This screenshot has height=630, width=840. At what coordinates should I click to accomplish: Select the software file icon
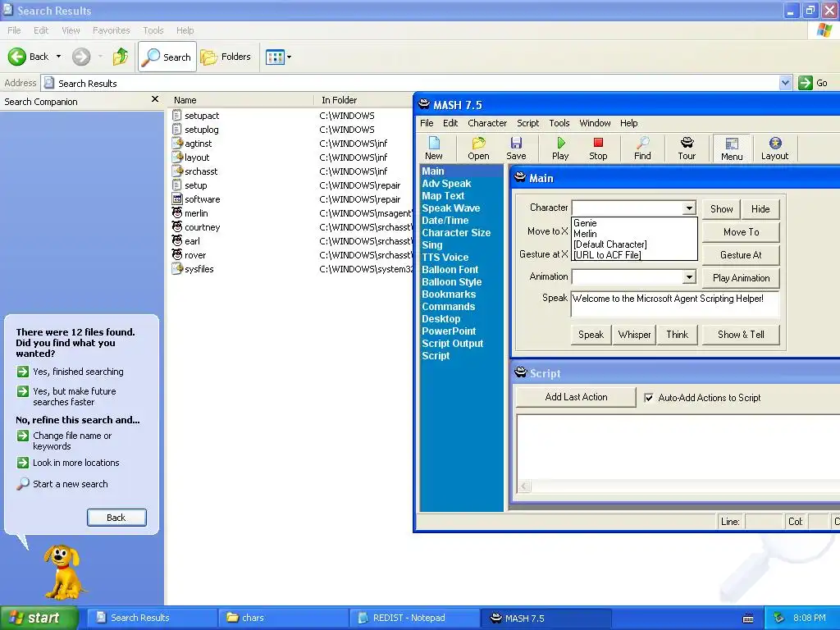(177, 199)
